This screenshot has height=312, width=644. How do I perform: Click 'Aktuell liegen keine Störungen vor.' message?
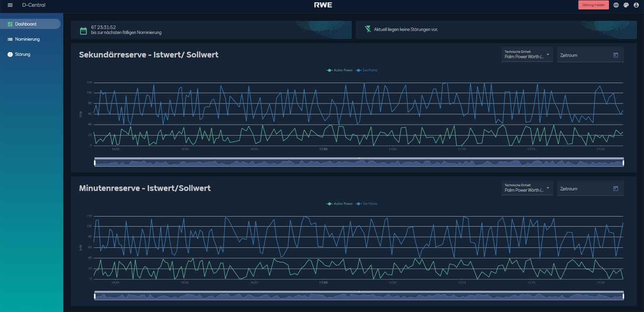pos(406,29)
